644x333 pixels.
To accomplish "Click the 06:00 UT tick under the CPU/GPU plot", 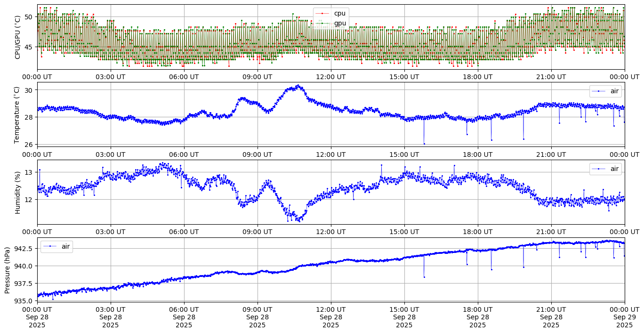I will tap(184, 77).
